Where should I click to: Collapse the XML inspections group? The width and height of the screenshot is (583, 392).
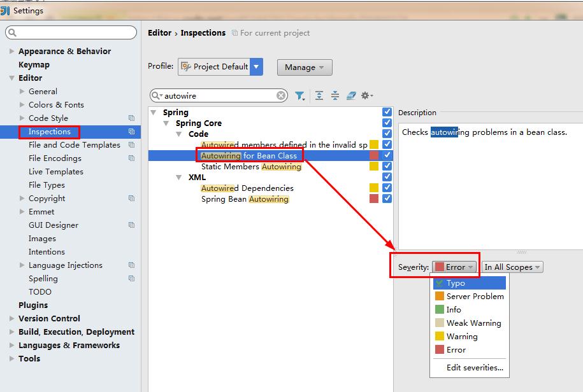pos(179,177)
